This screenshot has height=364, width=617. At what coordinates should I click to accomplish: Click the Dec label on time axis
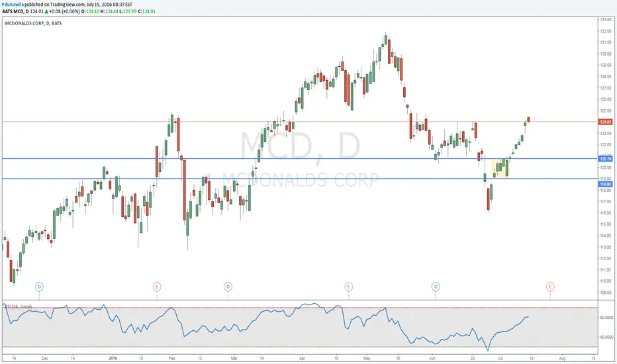pos(44,359)
